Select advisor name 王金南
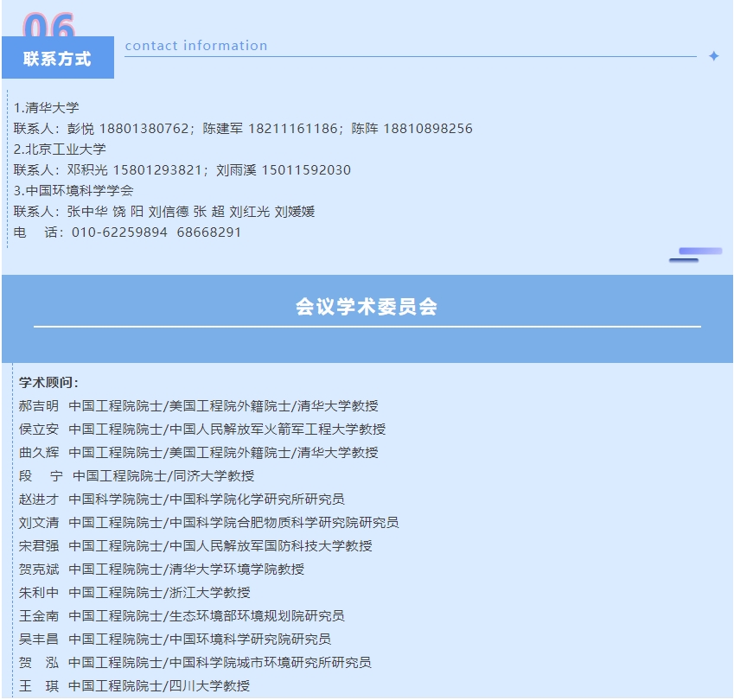734x700 pixels. click(39, 616)
